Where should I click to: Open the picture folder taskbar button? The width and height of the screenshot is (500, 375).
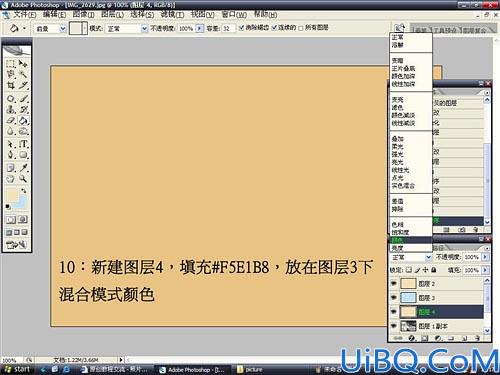250,369
